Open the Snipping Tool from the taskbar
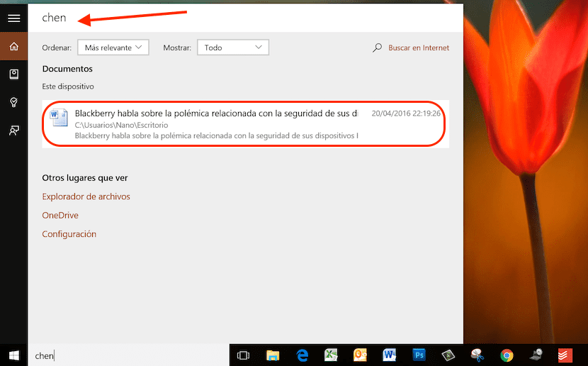This screenshot has width=588, height=366. (x=477, y=355)
